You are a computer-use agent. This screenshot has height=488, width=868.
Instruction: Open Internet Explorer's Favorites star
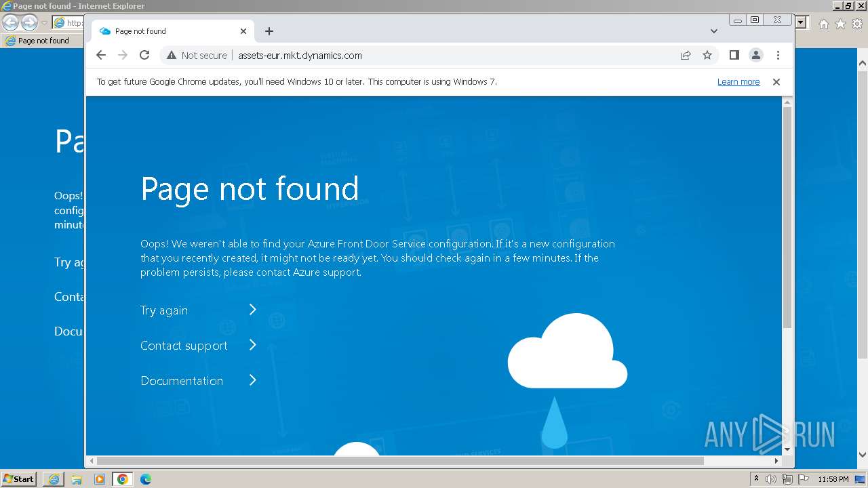[x=840, y=24]
